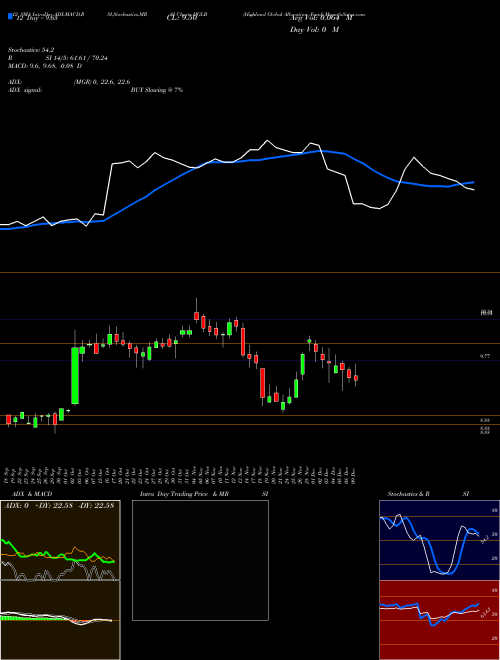Click the tall green candle in early October

tap(75, 375)
